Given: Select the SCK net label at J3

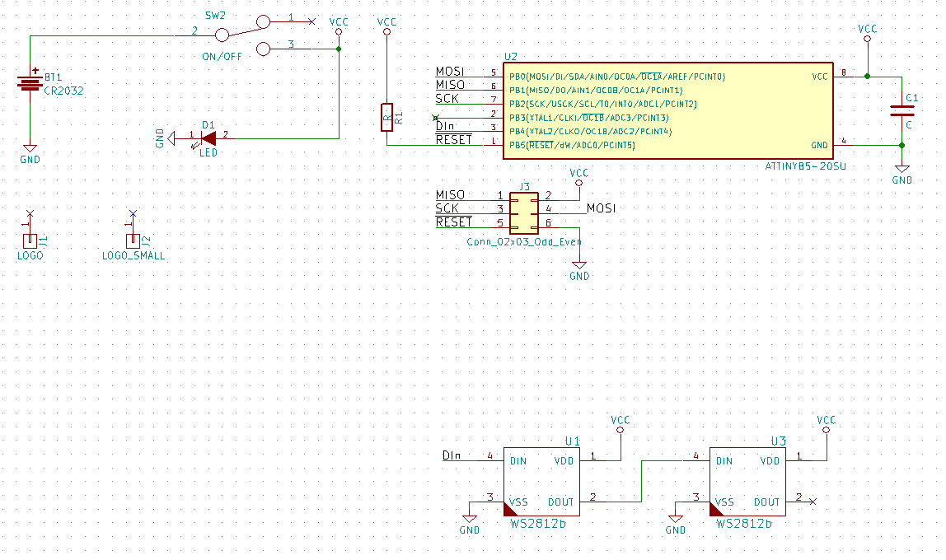Looking at the screenshot, I should (447, 208).
